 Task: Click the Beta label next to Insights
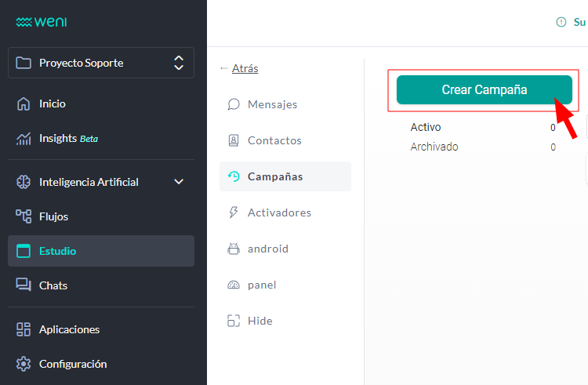(89, 139)
